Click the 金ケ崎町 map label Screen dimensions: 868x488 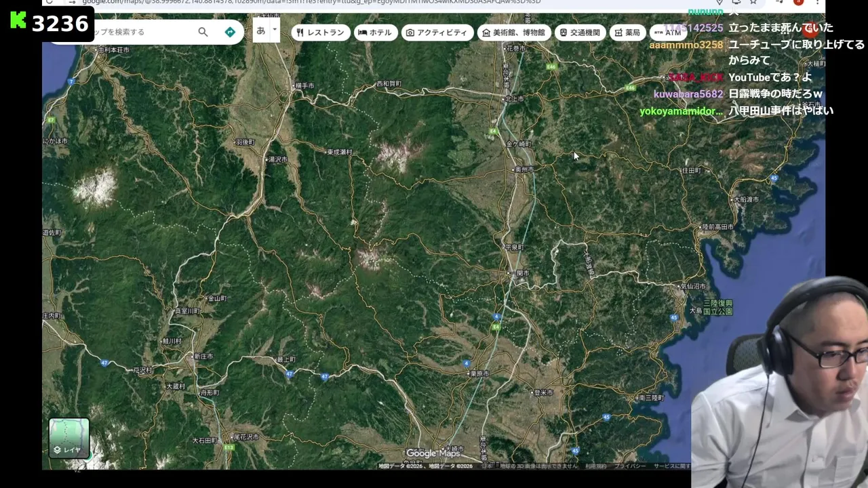(519, 144)
